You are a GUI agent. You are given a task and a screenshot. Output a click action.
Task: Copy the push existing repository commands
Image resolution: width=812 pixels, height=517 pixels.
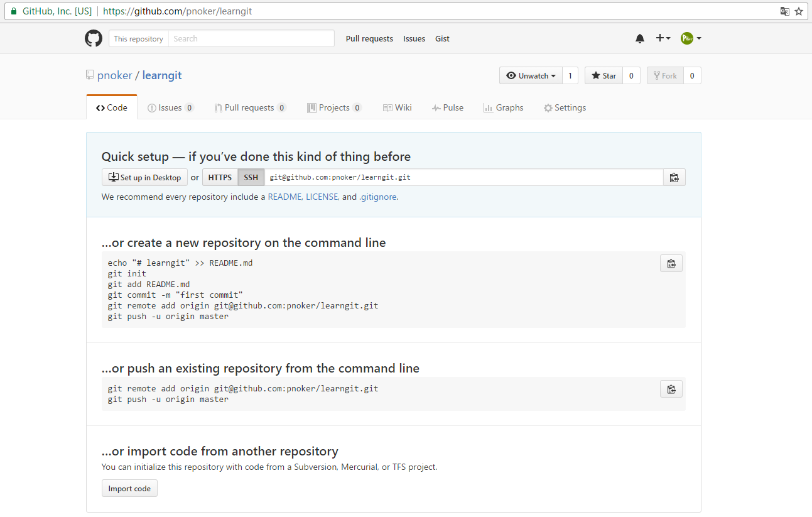[671, 389]
